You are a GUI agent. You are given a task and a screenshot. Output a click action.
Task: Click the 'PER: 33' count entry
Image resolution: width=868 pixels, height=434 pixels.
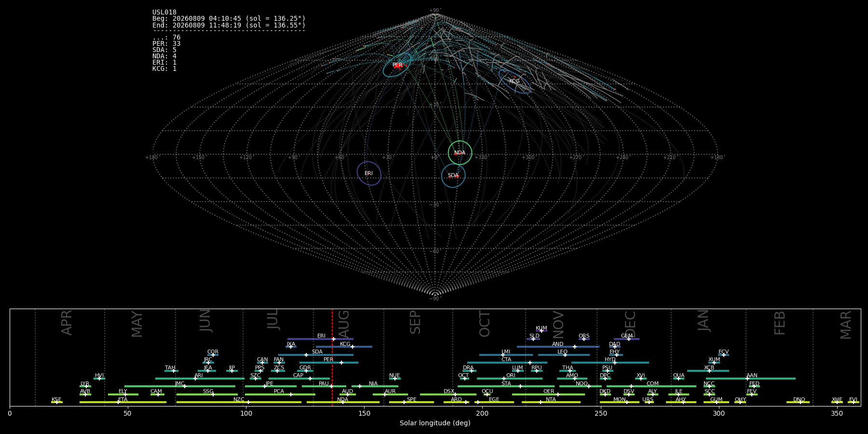[x=166, y=44]
